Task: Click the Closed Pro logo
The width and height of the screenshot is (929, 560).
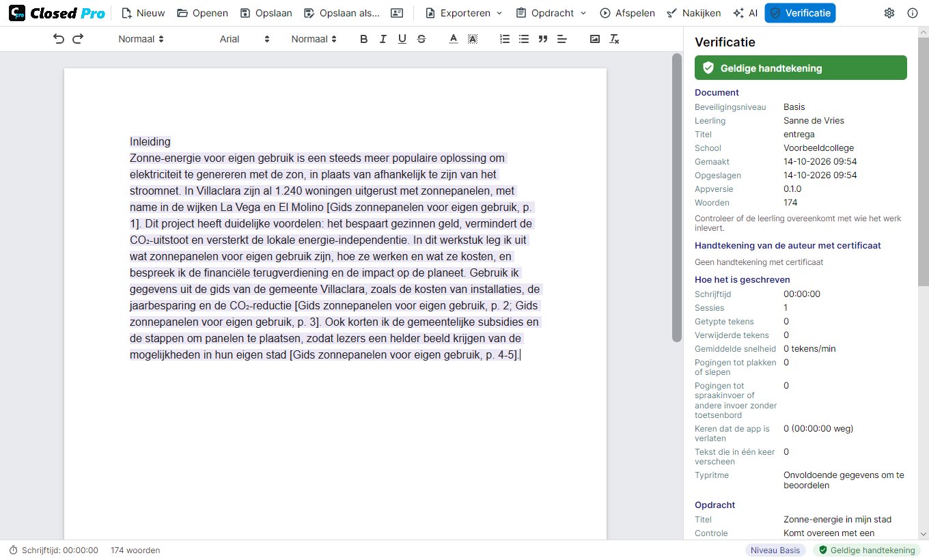Action: click(x=57, y=13)
